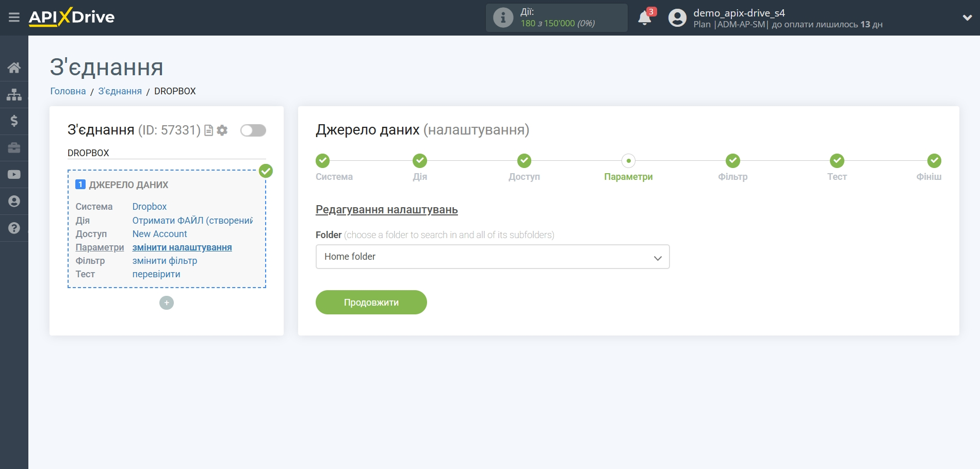Open the Folder dropdown showing Home folder
The image size is (980, 469).
point(492,256)
